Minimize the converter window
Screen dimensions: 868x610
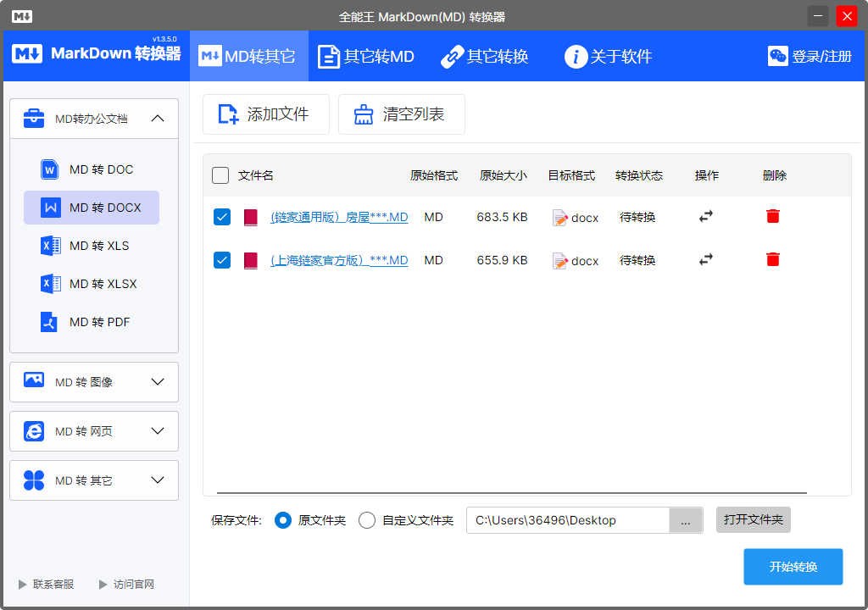pyautogui.click(x=818, y=16)
